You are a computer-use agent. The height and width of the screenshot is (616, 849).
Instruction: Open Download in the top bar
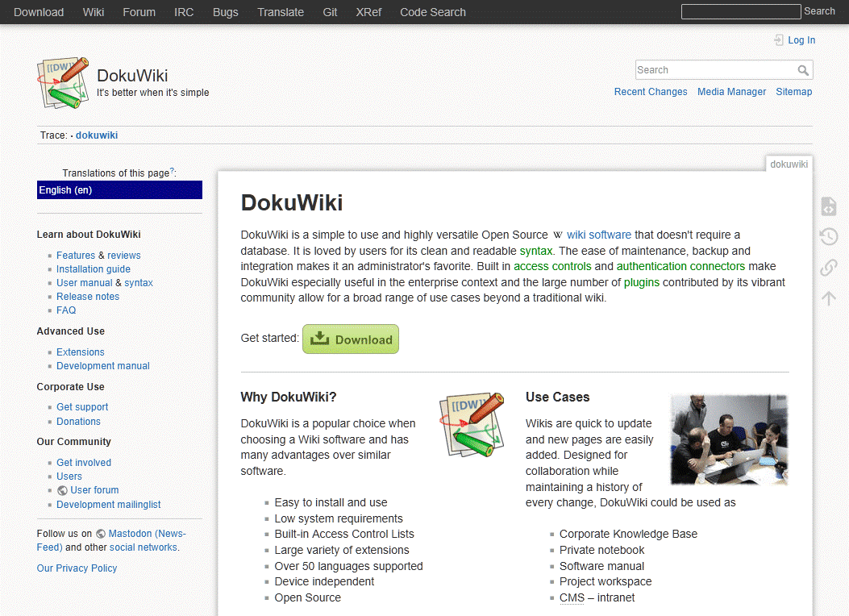click(39, 12)
